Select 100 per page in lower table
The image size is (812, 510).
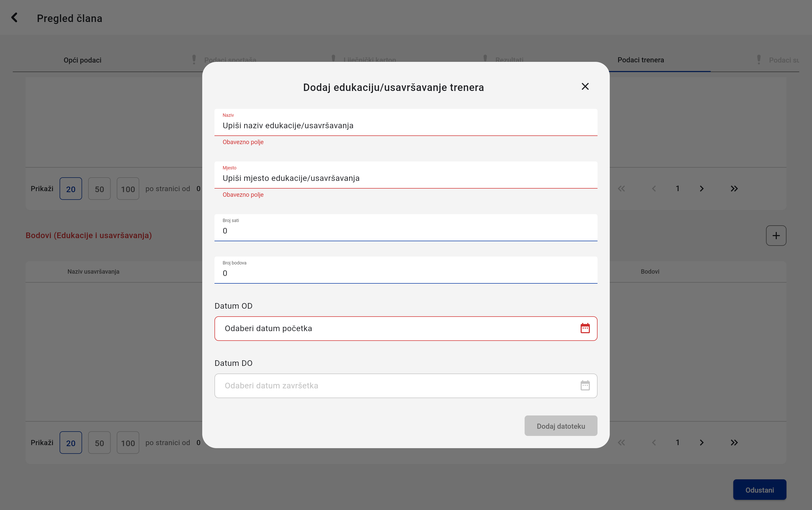128,443
